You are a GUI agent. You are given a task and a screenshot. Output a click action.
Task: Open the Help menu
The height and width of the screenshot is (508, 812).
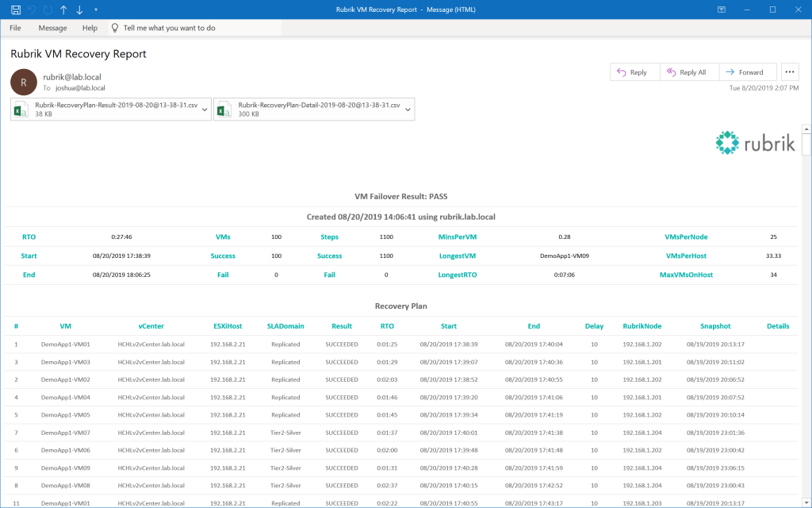[90, 27]
